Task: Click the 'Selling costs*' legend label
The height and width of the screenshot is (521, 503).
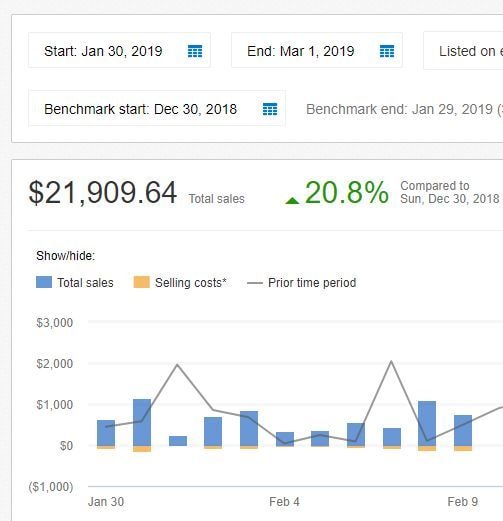Action: pyautogui.click(x=191, y=283)
